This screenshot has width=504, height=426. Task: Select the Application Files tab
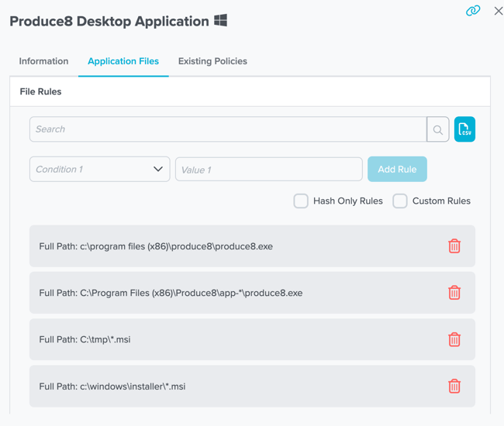point(123,61)
